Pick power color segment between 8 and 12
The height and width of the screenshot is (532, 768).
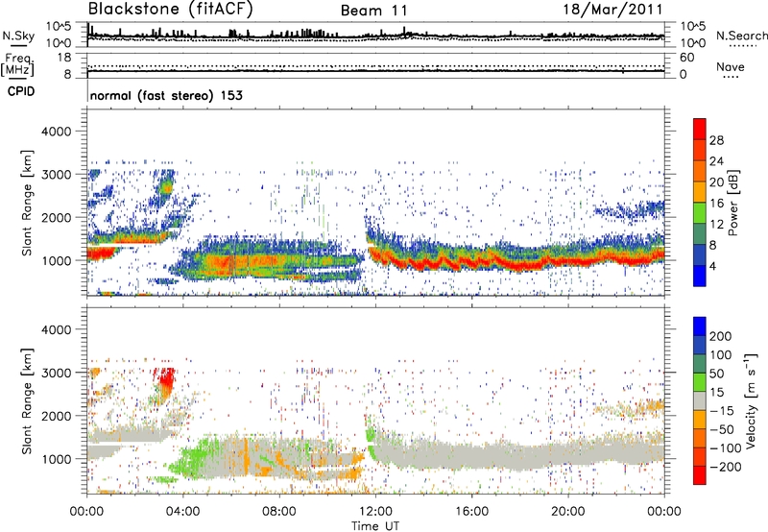pos(700,234)
